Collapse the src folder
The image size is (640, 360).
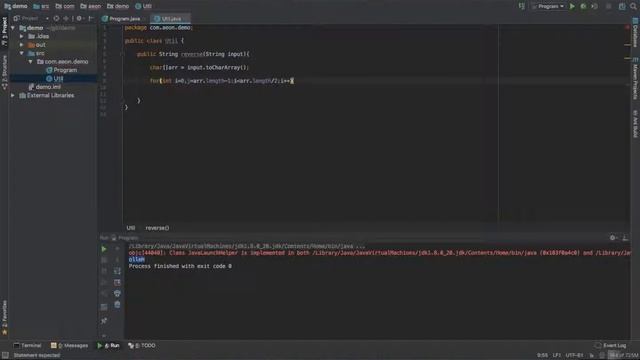pos(22,53)
